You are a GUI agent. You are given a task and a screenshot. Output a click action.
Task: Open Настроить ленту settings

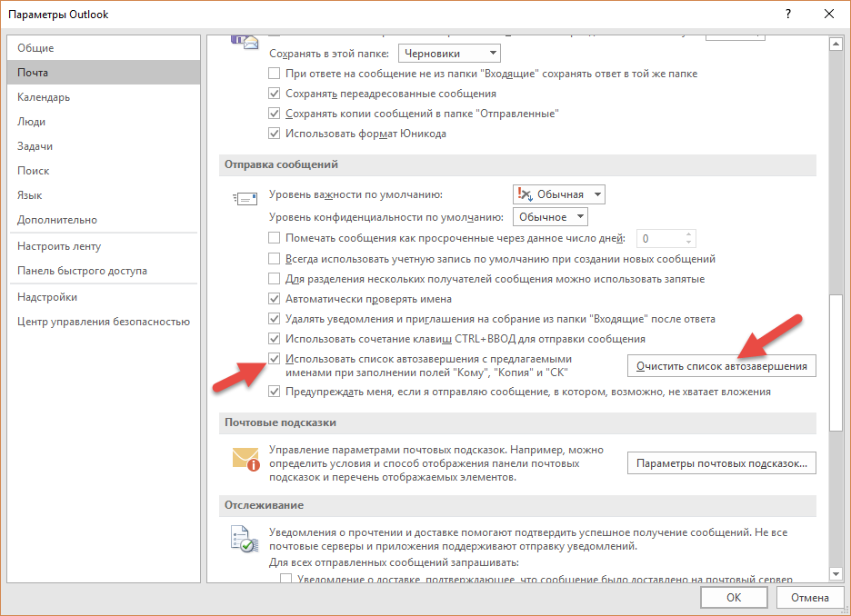tap(104, 246)
